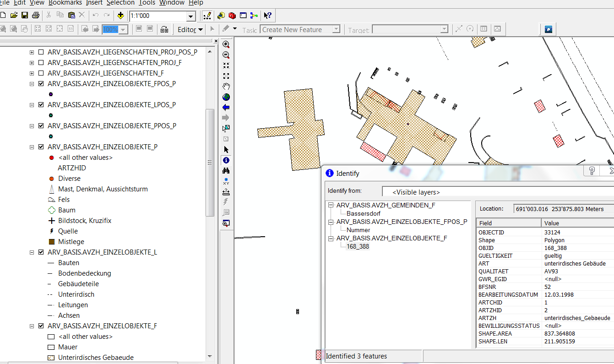Open the ArcToolbox window
The height and width of the screenshot is (364, 614).
(232, 16)
